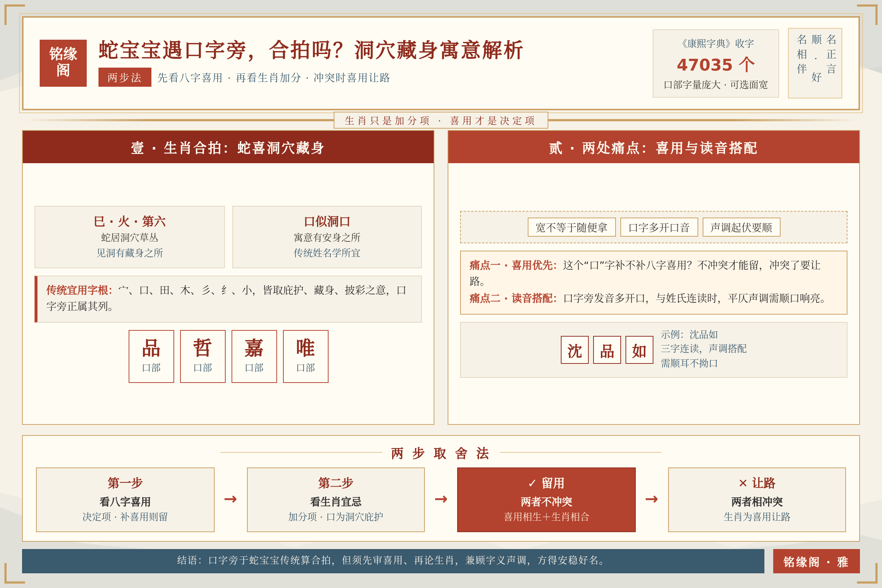This screenshot has height=588, width=882.
Task: Click the × 让路 card
Action: [757, 499]
